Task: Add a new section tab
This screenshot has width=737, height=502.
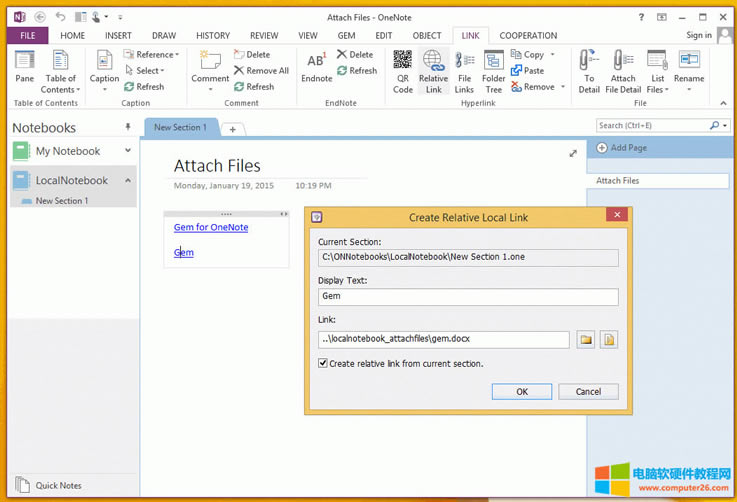Action: tap(232, 129)
